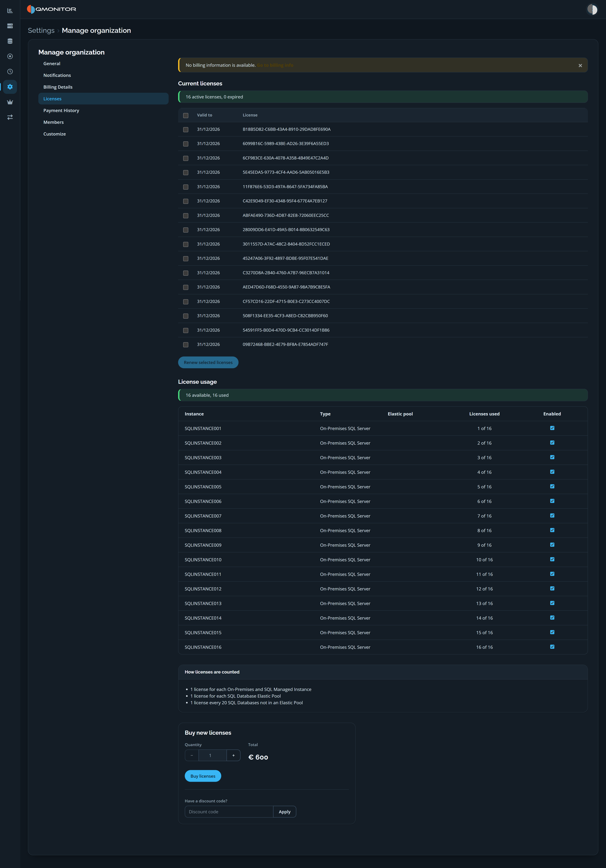
Task: Increase license quantity with the plus button
Action: pyautogui.click(x=233, y=755)
